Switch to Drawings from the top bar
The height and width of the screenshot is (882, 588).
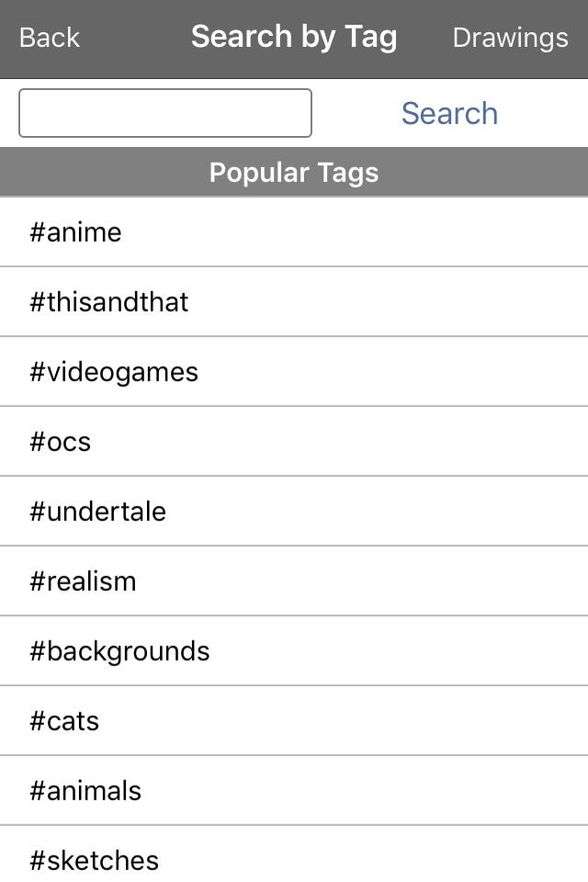[x=510, y=38]
